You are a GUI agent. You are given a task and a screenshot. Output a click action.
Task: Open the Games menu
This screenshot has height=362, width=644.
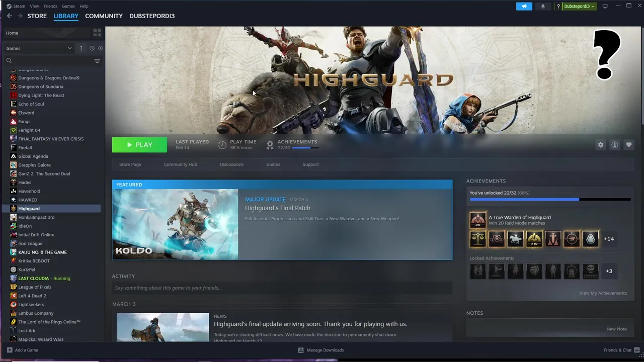pos(68,6)
